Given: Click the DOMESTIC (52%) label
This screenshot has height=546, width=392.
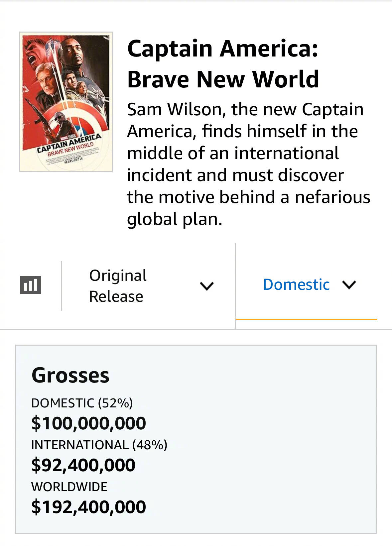Looking at the screenshot, I should 82,403.
